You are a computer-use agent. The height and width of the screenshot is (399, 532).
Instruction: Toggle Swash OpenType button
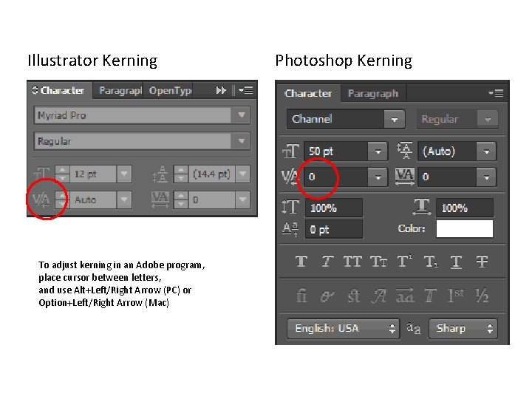click(x=378, y=296)
